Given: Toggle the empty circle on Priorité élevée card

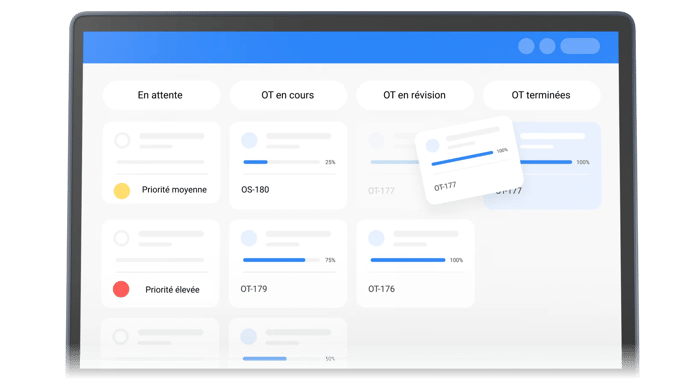Looking at the screenshot, I should pos(121,238).
